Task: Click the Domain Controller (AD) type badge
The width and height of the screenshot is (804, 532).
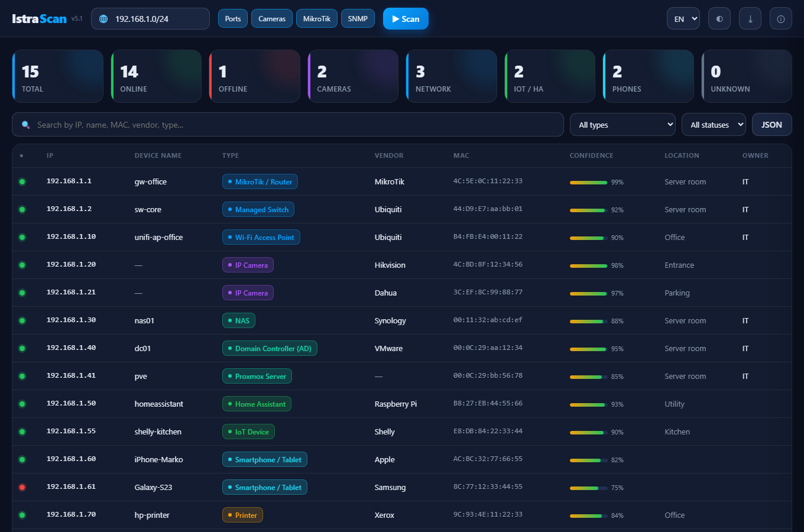Action: 270,349
